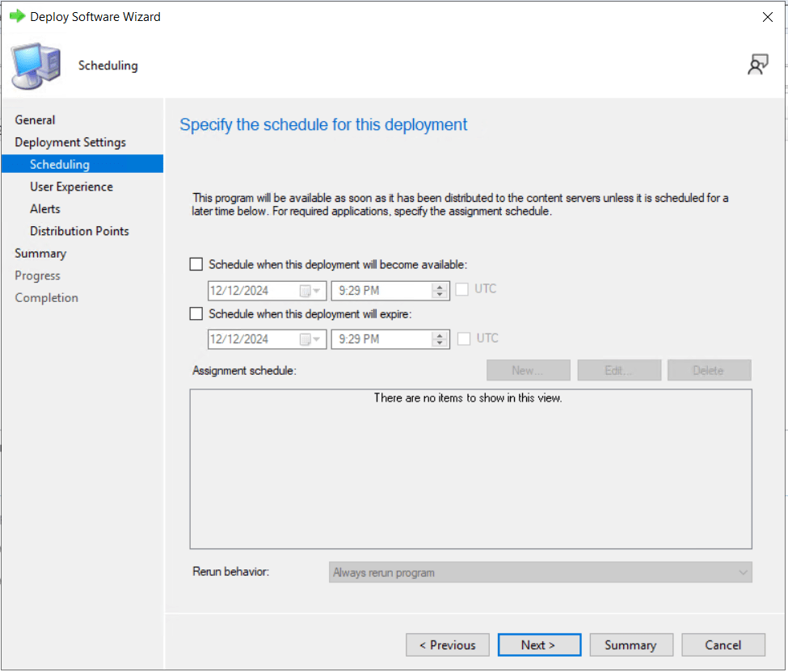Image resolution: width=788 pixels, height=672 pixels.
Task: Click the feedback person icon at top right
Action: (757, 65)
